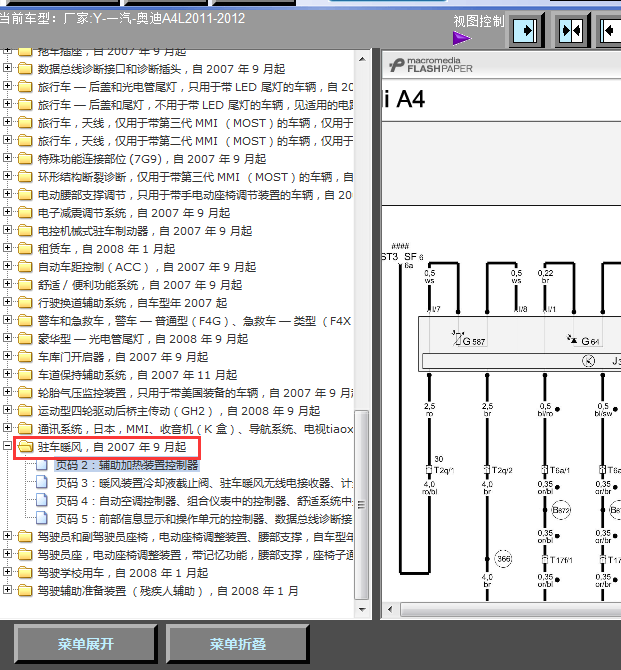Click the purple play arrow under 视图控制
The height and width of the screenshot is (670, 621).
[462, 38]
